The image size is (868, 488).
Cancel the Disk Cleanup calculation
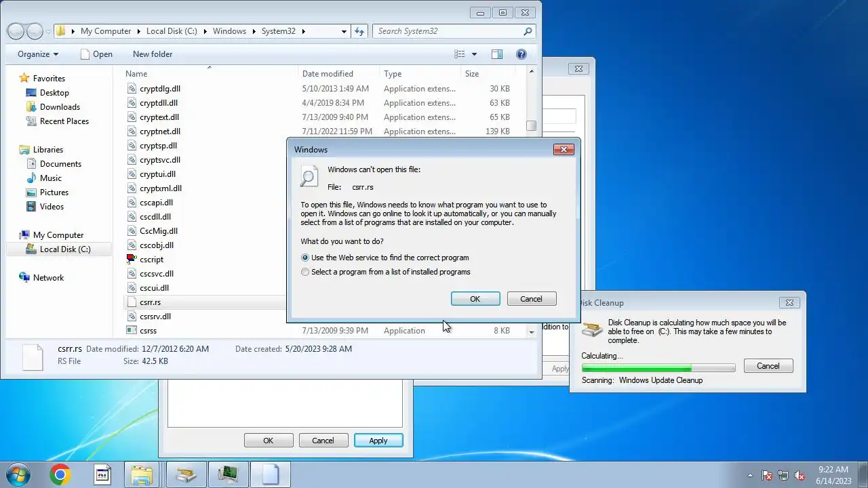(x=768, y=366)
